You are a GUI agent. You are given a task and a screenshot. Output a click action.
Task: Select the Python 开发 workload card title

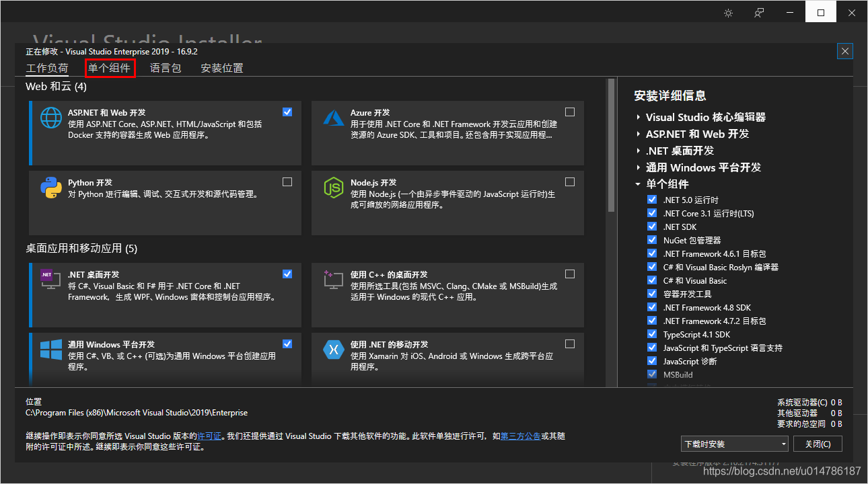pyautogui.click(x=90, y=182)
